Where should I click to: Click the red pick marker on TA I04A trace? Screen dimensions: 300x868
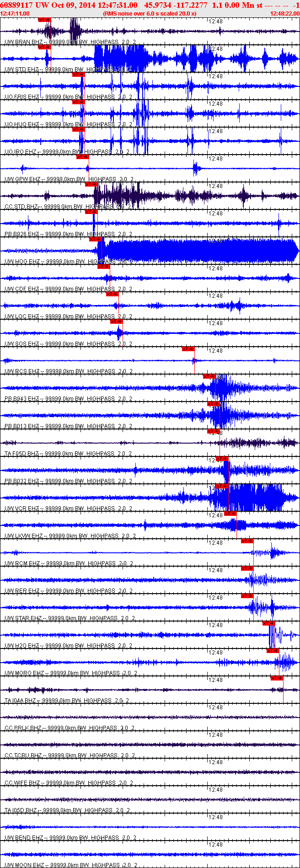[x=277, y=678]
